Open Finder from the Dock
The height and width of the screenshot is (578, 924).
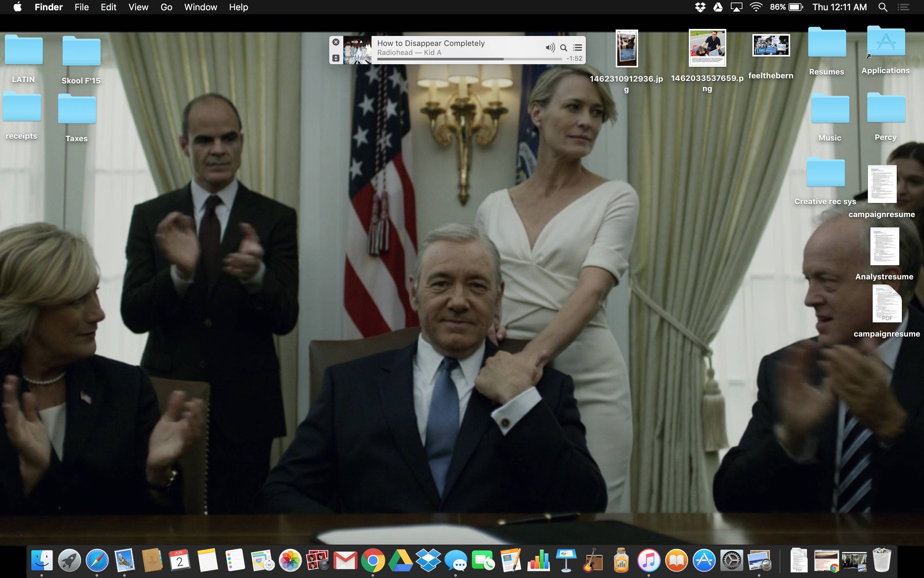click(x=42, y=560)
